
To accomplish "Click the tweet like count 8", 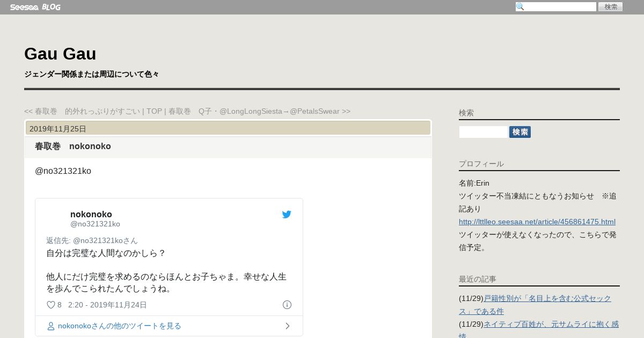I will tap(60, 305).
